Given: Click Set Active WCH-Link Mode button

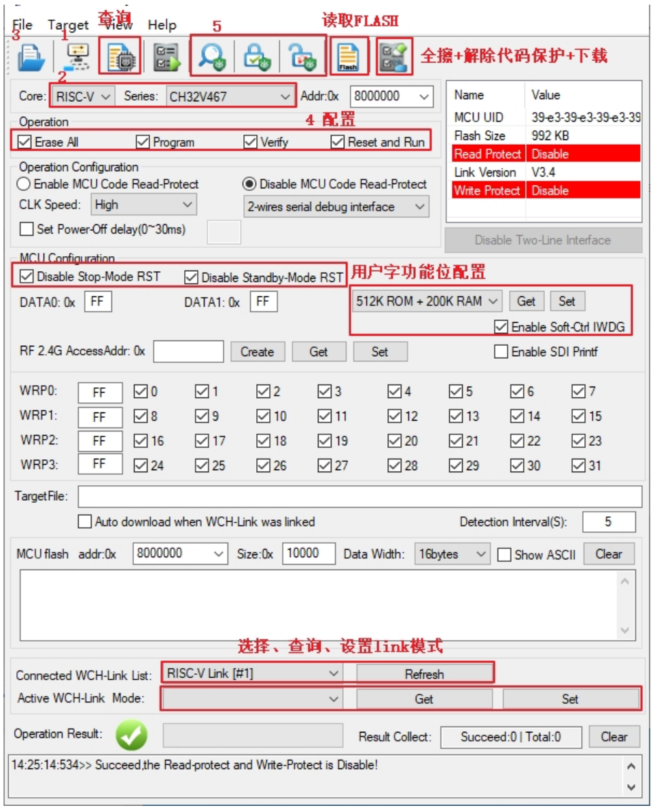Looking at the screenshot, I should point(571,699).
